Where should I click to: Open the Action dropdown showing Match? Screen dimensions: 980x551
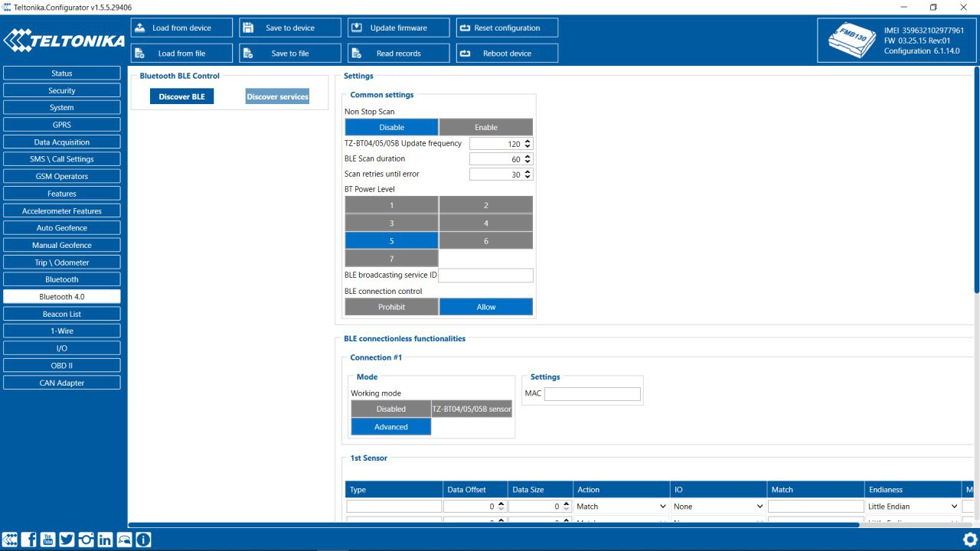[x=621, y=507]
